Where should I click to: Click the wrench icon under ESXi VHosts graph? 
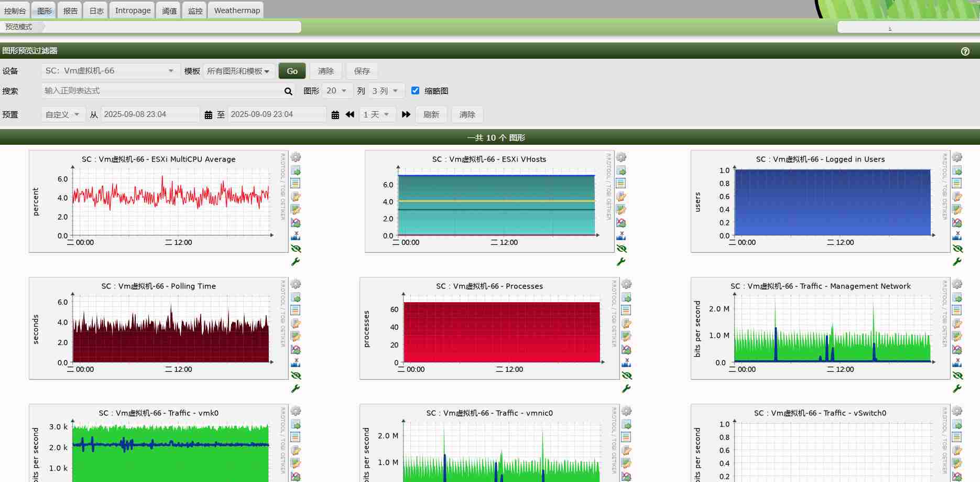621,262
